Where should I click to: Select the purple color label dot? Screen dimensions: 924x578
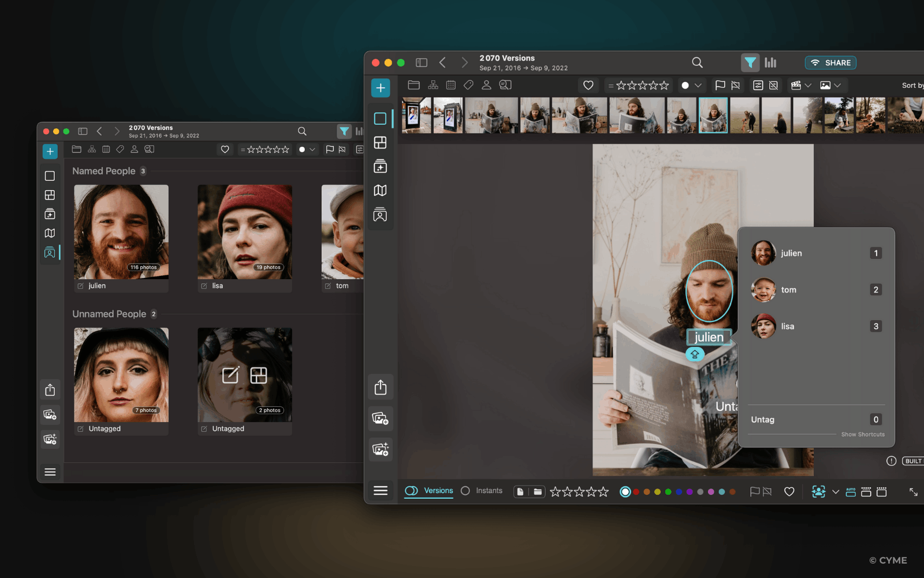coord(690,492)
